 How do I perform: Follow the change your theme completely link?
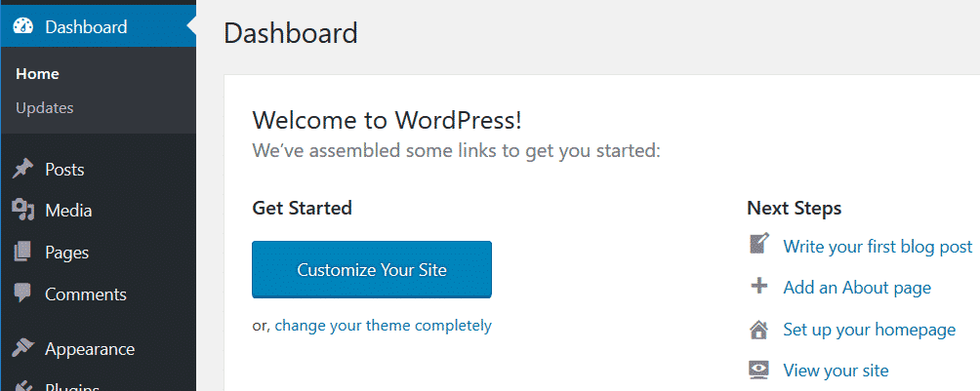(384, 326)
